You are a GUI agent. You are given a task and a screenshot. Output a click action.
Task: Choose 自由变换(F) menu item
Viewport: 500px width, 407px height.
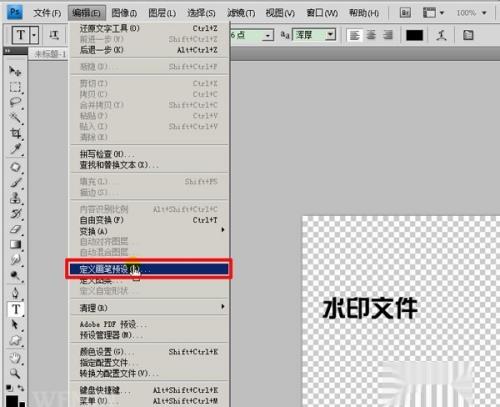(x=149, y=220)
